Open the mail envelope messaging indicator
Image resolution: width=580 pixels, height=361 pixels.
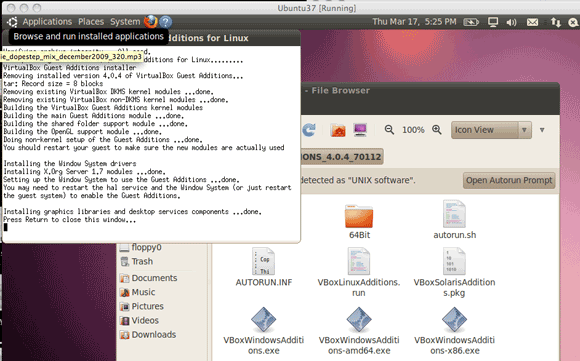tap(532, 22)
